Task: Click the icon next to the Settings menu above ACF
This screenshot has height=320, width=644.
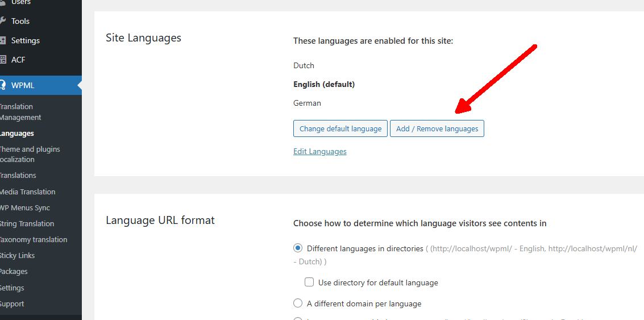Action: [x=3, y=40]
